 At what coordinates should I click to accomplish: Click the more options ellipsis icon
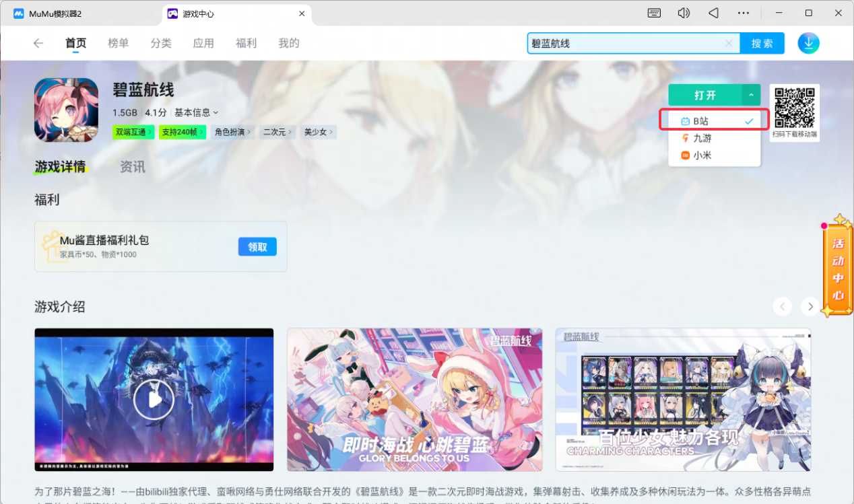click(743, 13)
